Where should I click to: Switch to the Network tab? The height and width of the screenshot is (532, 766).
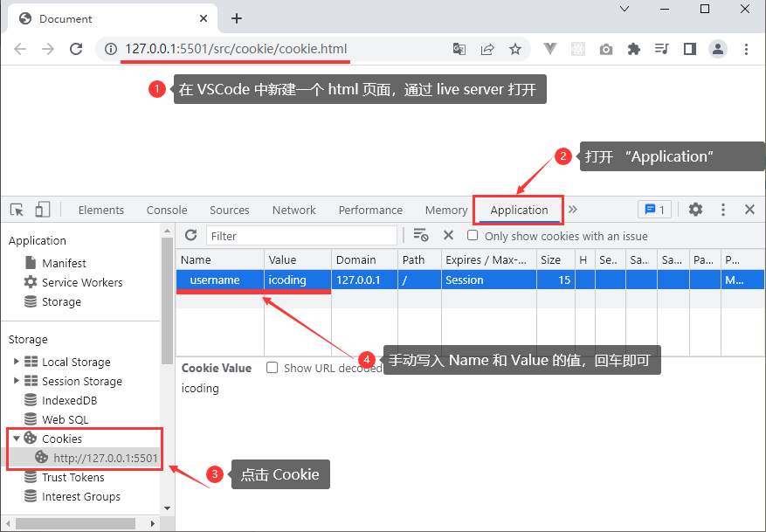tap(293, 210)
